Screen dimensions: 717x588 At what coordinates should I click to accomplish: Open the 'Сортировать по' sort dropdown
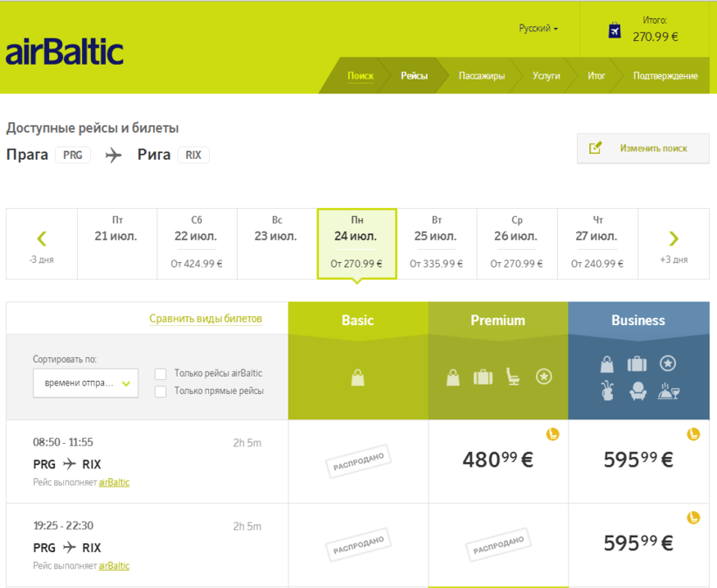(86, 383)
